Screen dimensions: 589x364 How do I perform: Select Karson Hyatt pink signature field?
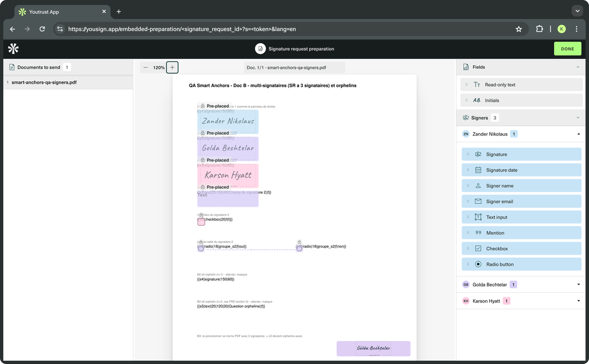point(228,176)
